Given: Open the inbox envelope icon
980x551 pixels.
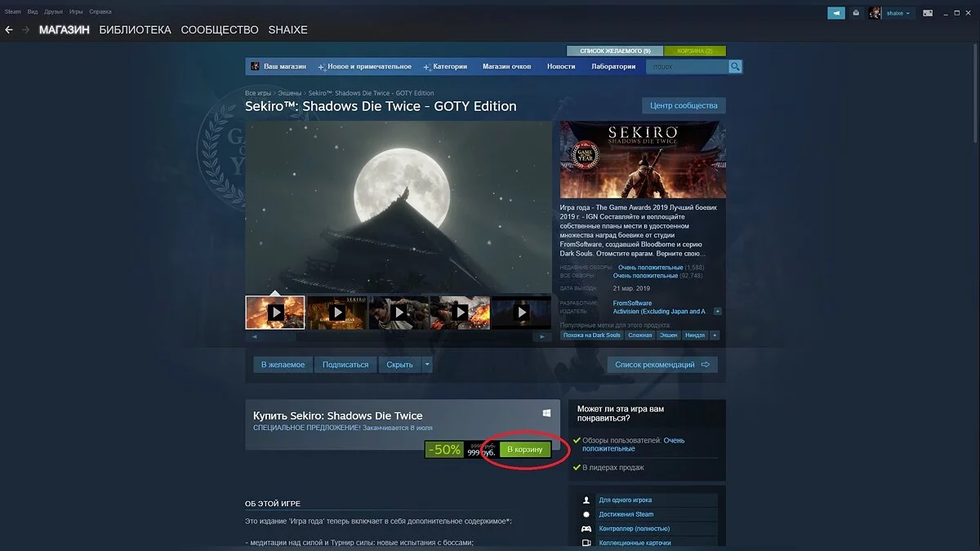Looking at the screenshot, I should [x=856, y=13].
